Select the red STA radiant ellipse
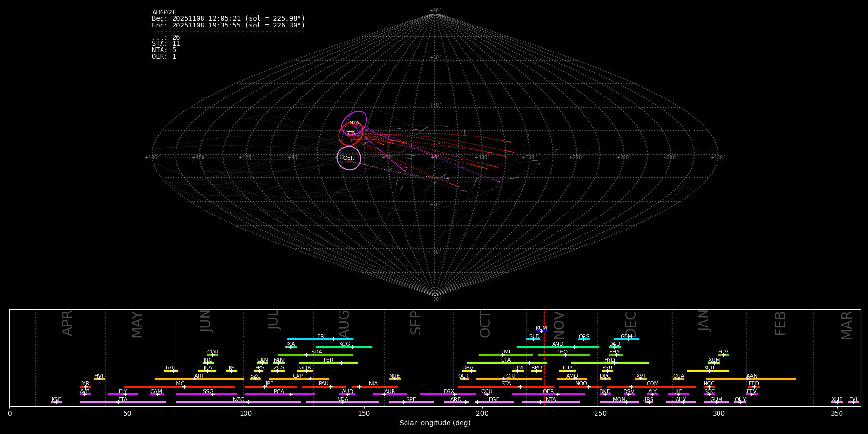868x434 pixels. (x=351, y=134)
